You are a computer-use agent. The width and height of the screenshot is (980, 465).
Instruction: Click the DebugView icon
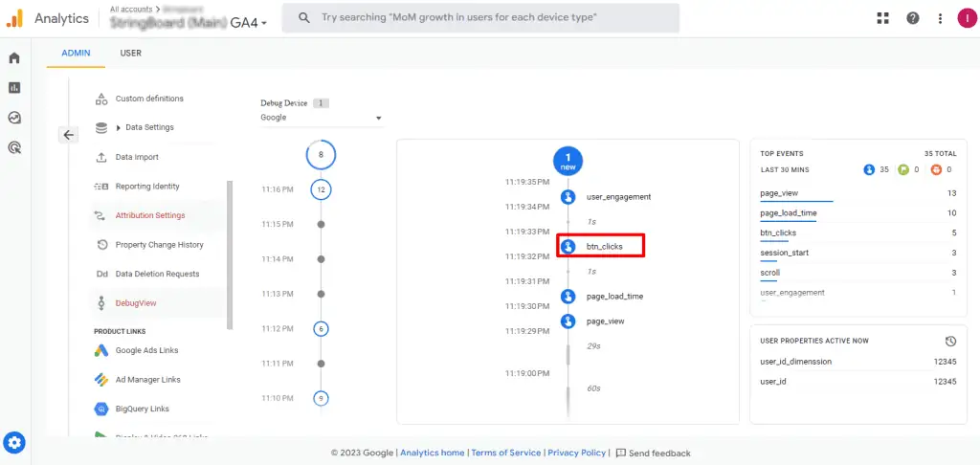pos(101,303)
